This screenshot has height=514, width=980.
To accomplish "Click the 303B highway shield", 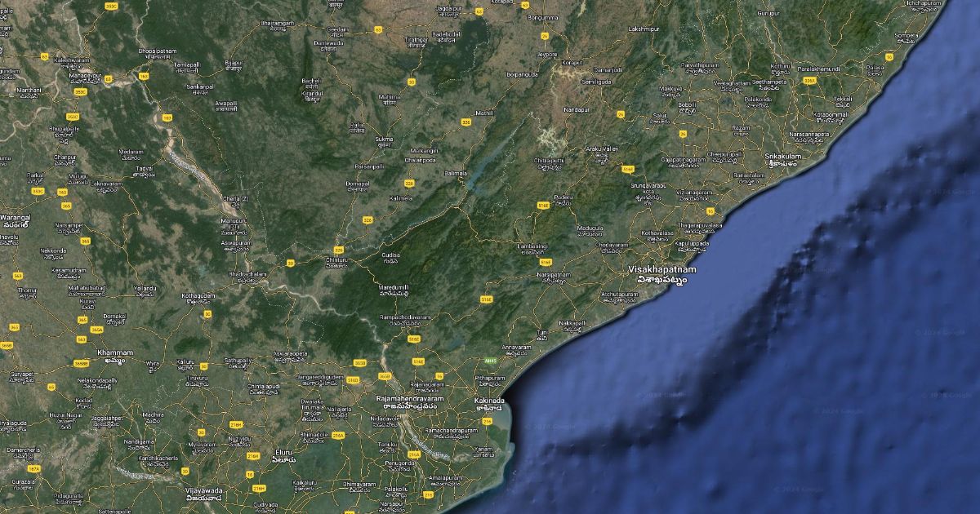I will point(359,362).
